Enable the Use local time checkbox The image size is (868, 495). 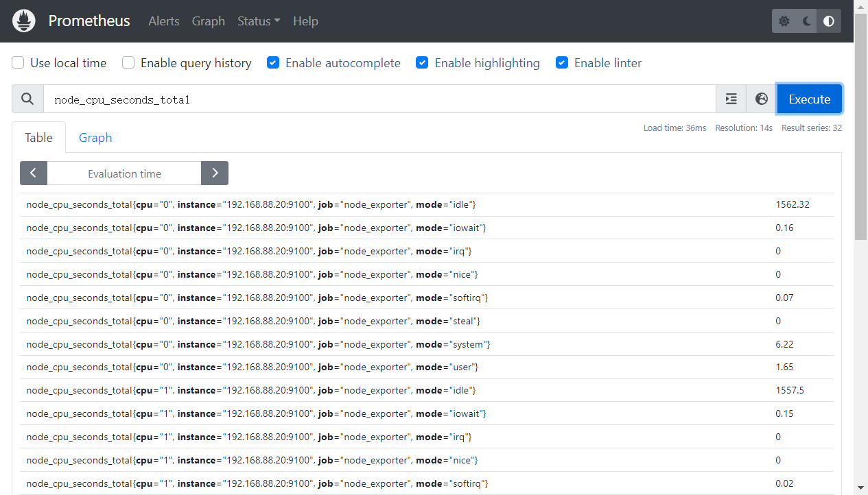tap(19, 63)
